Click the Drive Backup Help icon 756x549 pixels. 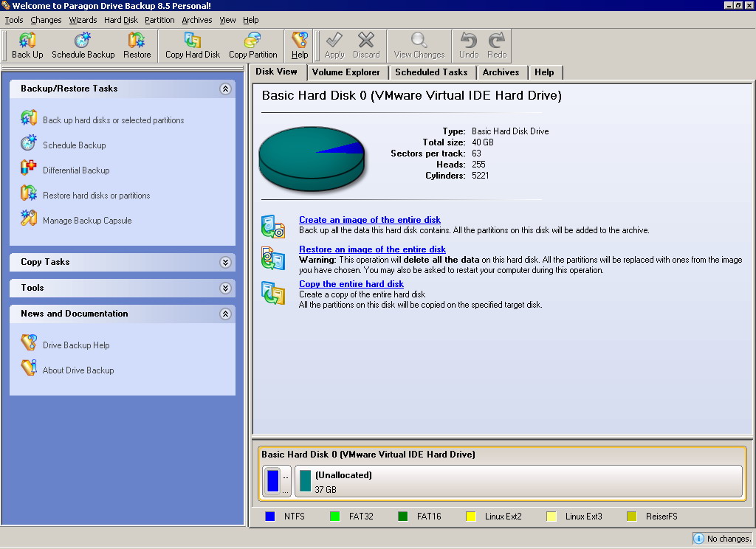pyautogui.click(x=29, y=342)
